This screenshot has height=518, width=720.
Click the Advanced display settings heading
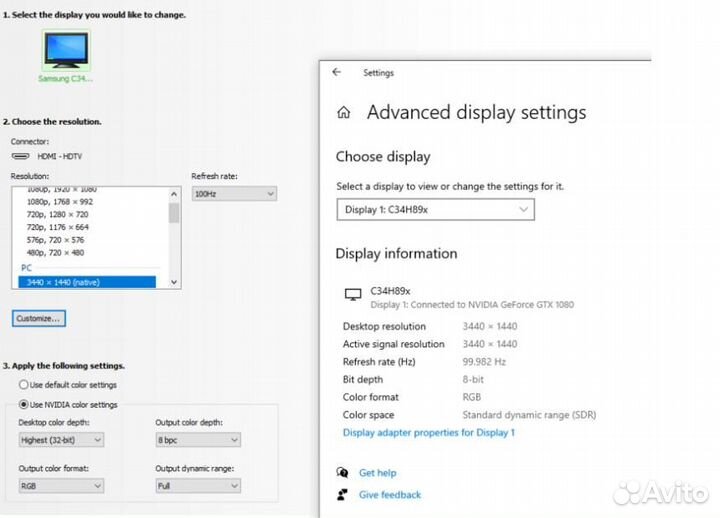[476, 113]
